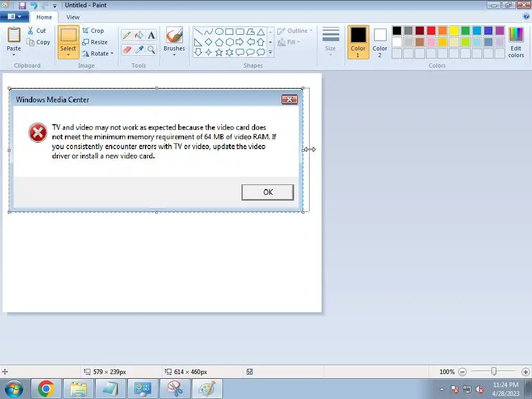Activate Color 1 foreground button
The image size is (532, 399).
point(358,42)
